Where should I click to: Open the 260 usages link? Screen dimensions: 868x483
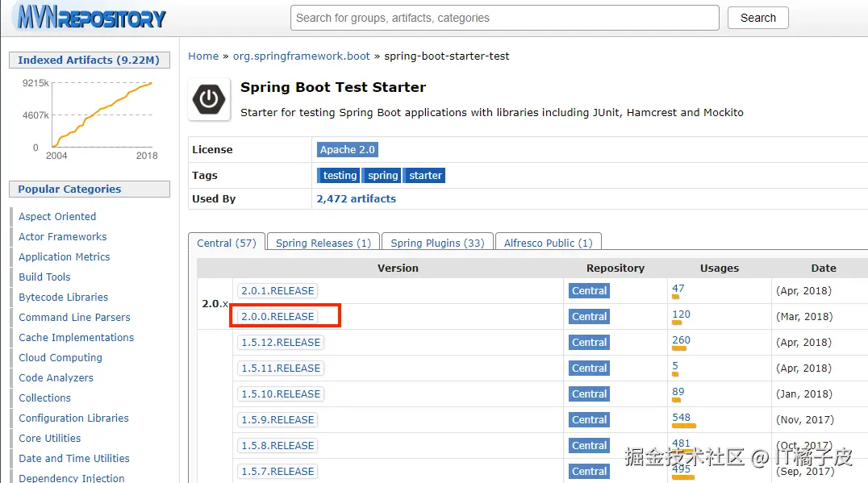click(681, 340)
